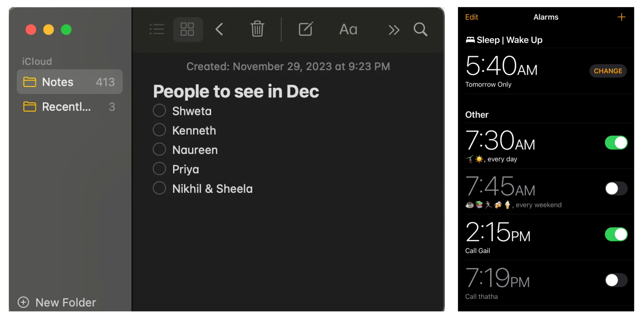Select the Notes folder in sidebar

click(x=69, y=82)
